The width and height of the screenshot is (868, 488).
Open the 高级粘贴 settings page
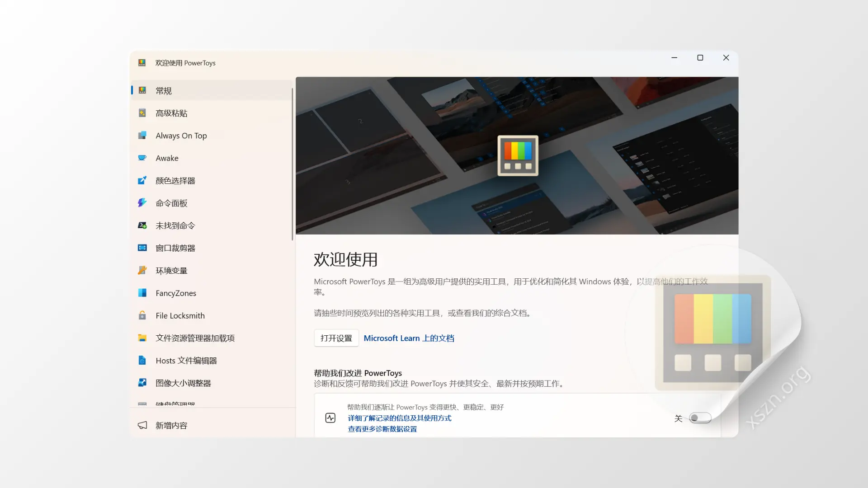[172, 113]
